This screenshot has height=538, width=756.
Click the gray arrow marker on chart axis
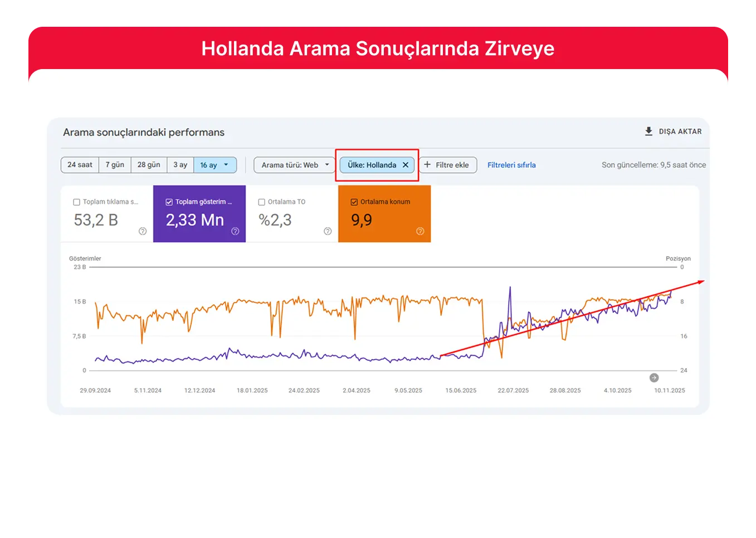point(654,378)
